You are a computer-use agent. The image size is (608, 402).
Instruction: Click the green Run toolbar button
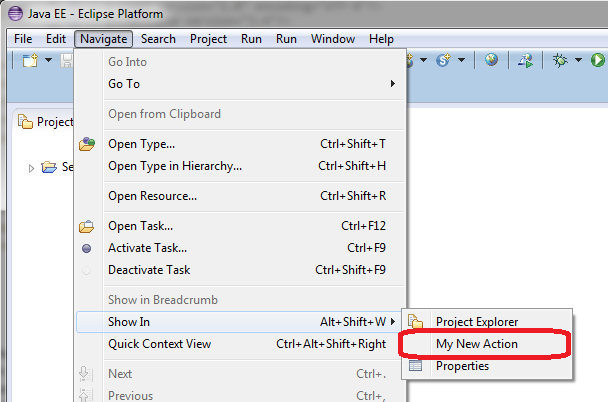pyautogui.click(x=598, y=61)
